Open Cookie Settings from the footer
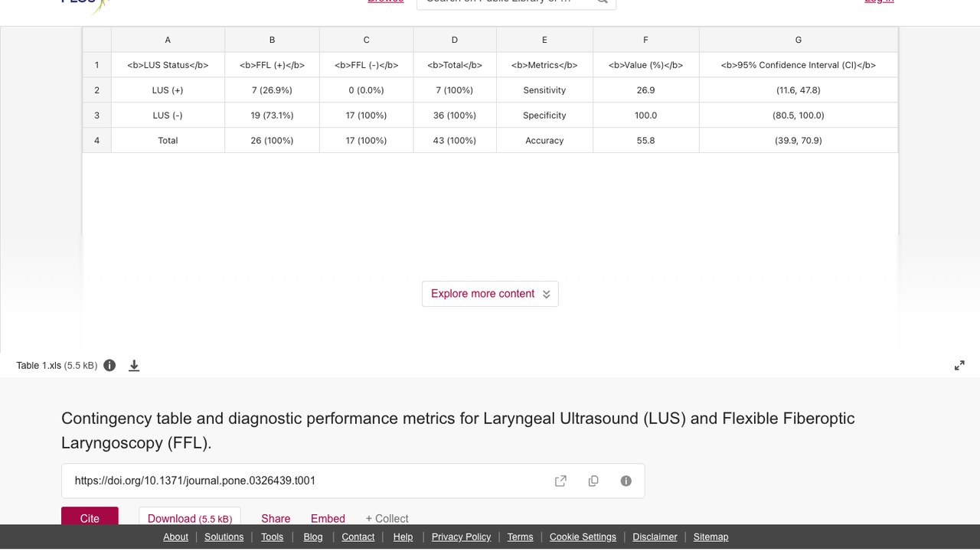This screenshot has width=980, height=551. (583, 537)
